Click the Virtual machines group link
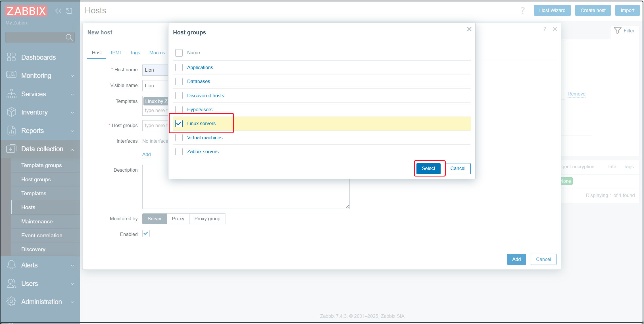The height and width of the screenshot is (324, 644). (x=205, y=138)
